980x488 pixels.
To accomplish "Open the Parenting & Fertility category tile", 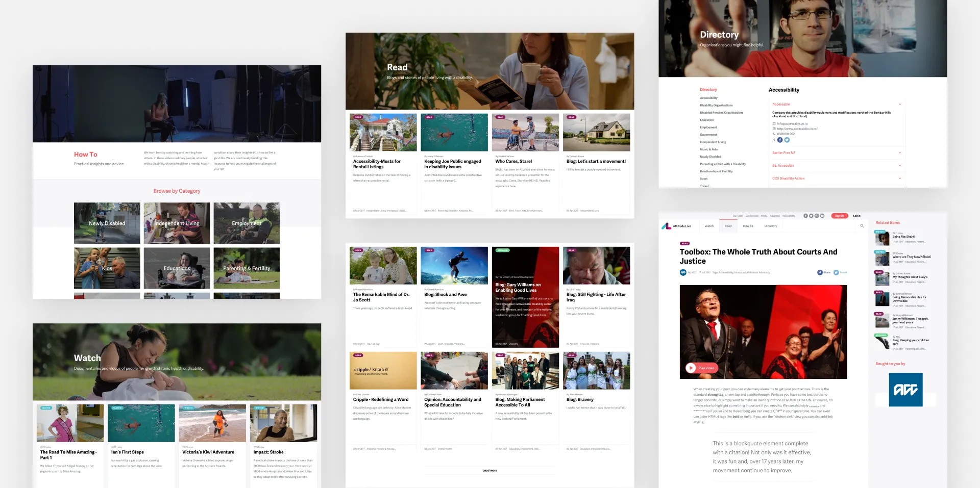I will 247,268.
